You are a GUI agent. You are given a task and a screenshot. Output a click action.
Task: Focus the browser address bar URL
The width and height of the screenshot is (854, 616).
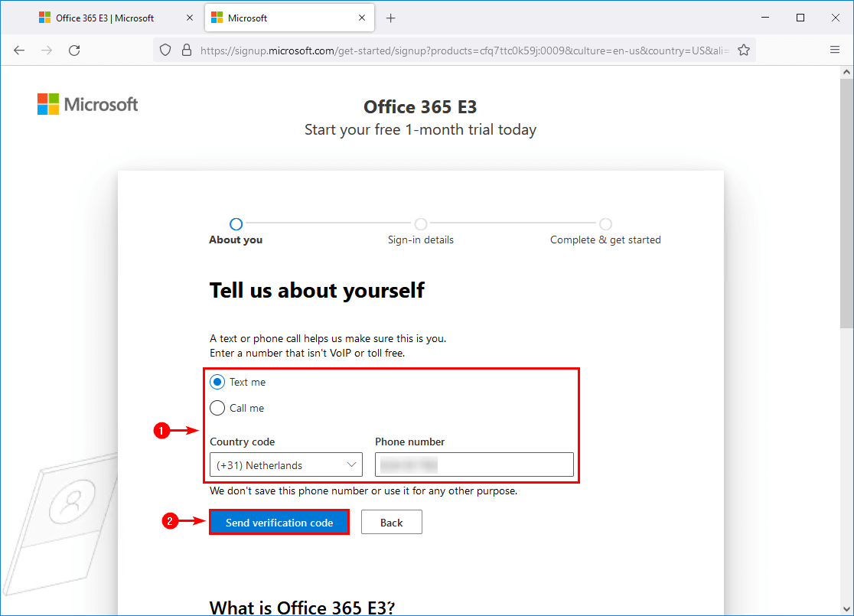464,51
